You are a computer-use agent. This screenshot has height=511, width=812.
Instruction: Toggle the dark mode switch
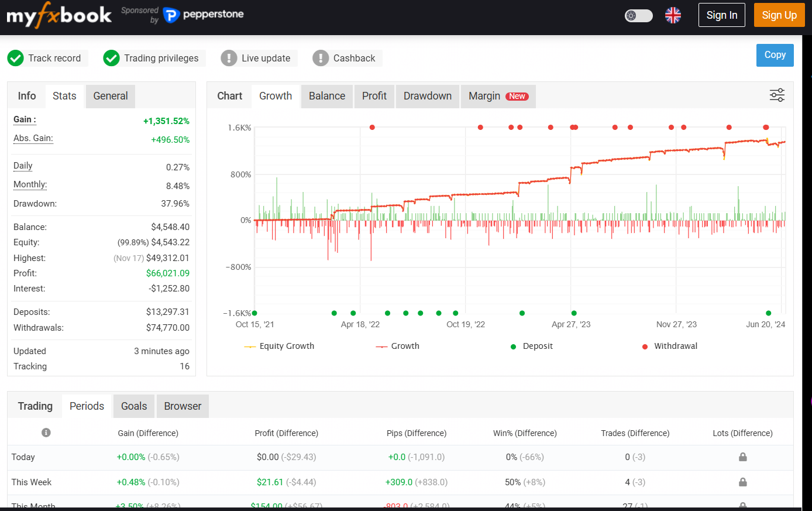pyautogui.click(x=638, y=16)
